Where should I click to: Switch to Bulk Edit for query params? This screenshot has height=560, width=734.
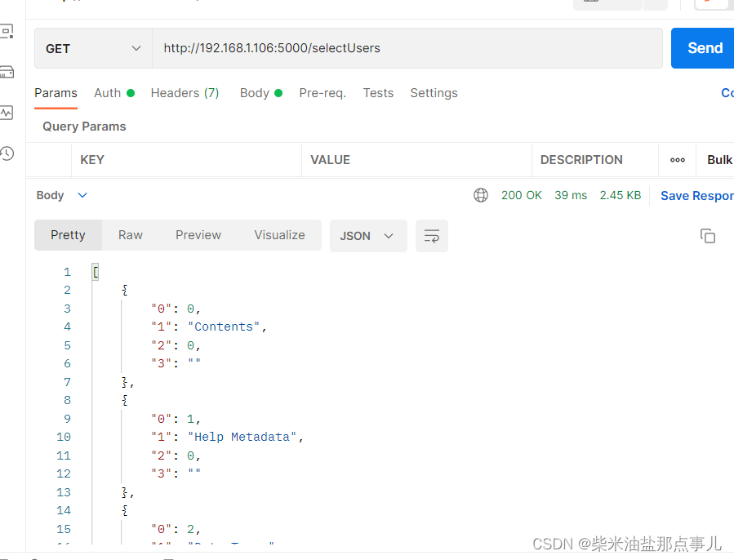click(x=722, y=160)
